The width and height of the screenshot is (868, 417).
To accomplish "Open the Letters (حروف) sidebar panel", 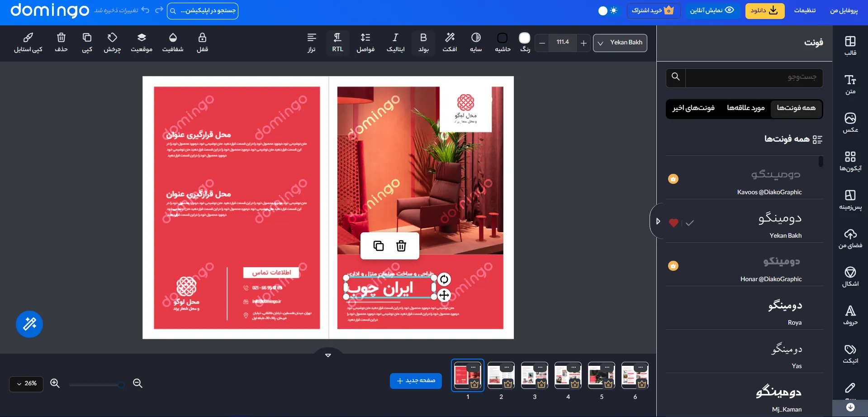I will click(850, 316).
